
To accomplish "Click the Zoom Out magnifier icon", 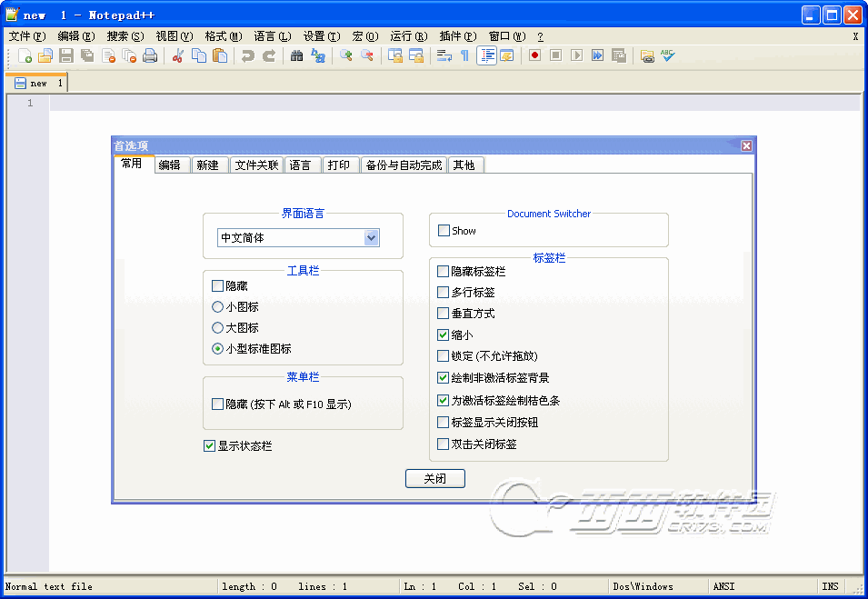I will point(367,55).
